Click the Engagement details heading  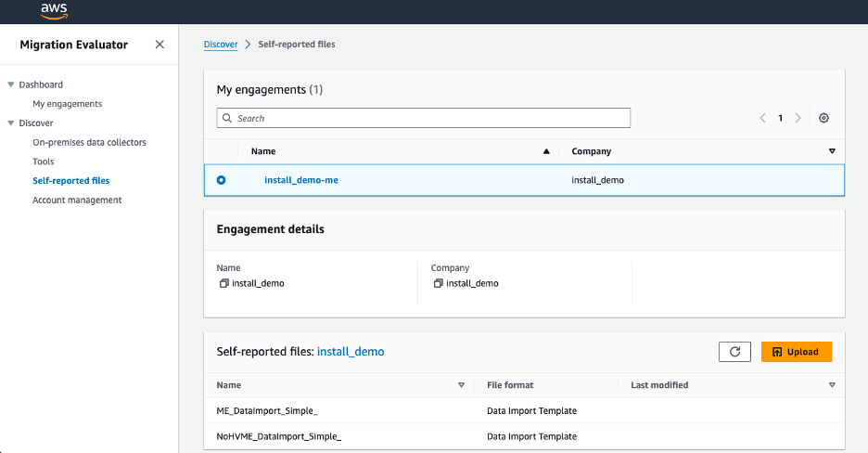tap(270, 229)
